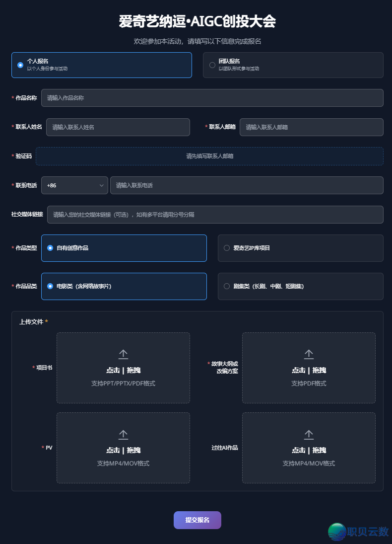This screenshot has width=392, height=544.
Task: Select 自有创意作品 radio button
Action: pyautogui.click(x=50, y=248)
